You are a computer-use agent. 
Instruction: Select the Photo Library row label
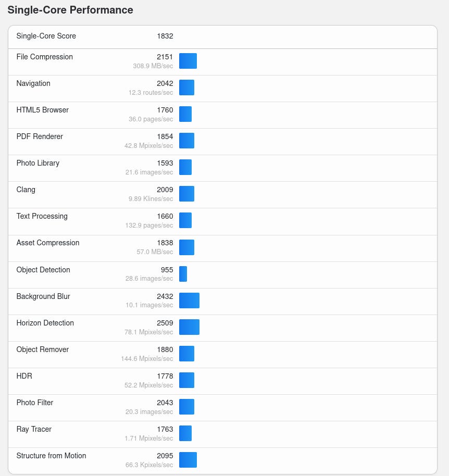click(x=38, y=163)
